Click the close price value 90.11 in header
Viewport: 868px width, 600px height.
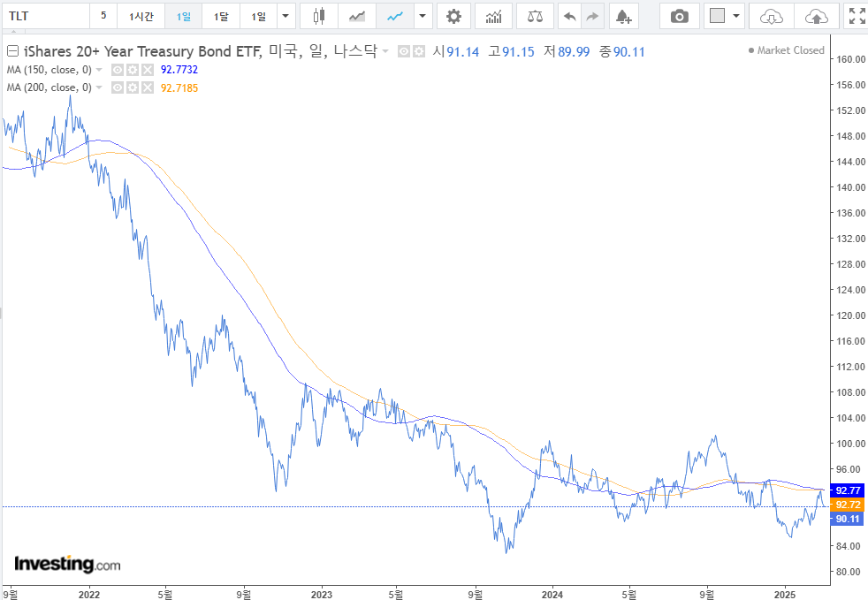click(x=629, y=52)
